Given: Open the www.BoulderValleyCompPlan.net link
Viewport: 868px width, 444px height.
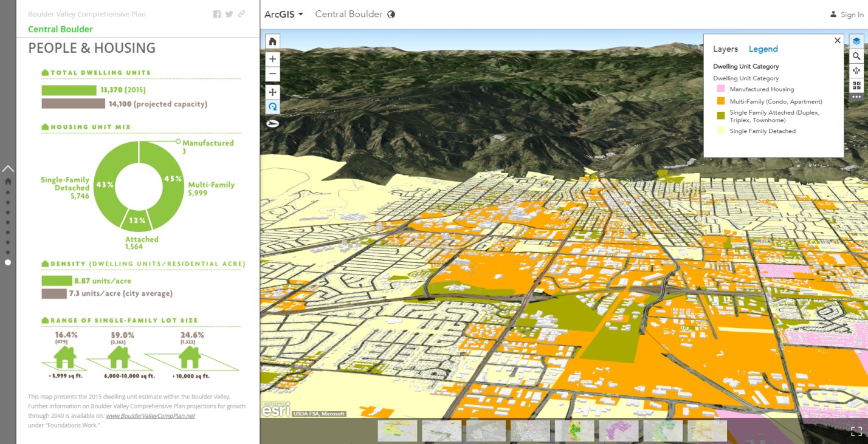Looking at the screenshot, I should (x=150, y=416).
